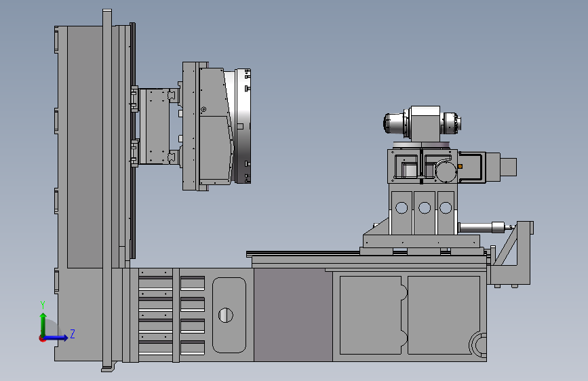
Task: Select the horizontal guide rail on the bed
Action: [x=303, y=254]
